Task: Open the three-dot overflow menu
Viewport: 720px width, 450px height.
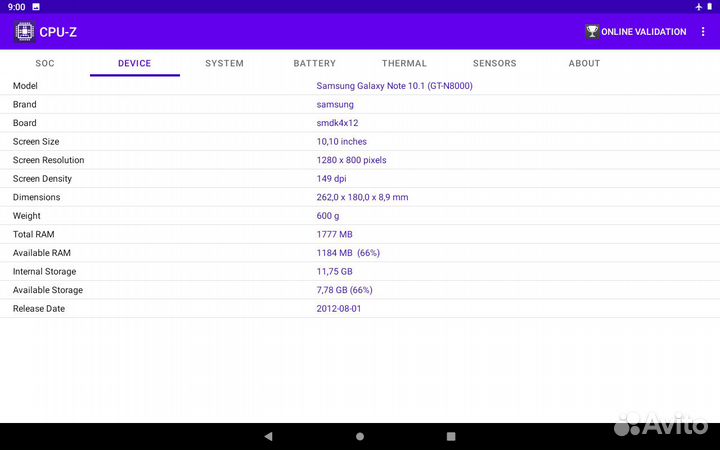Action: click(x=703, y=32)
